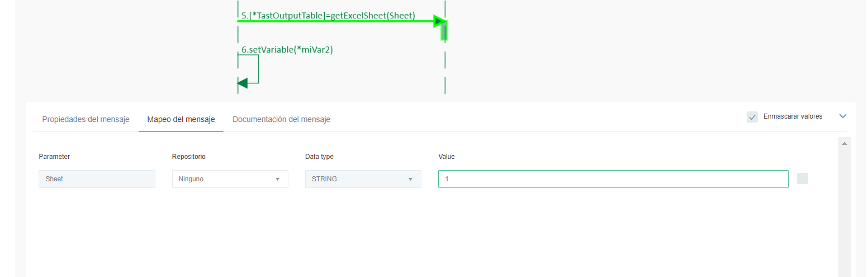The height and width of the screenshot is (277, 868).
Task: Collapse the message panel with the chevron
Action: click(843, 116)
